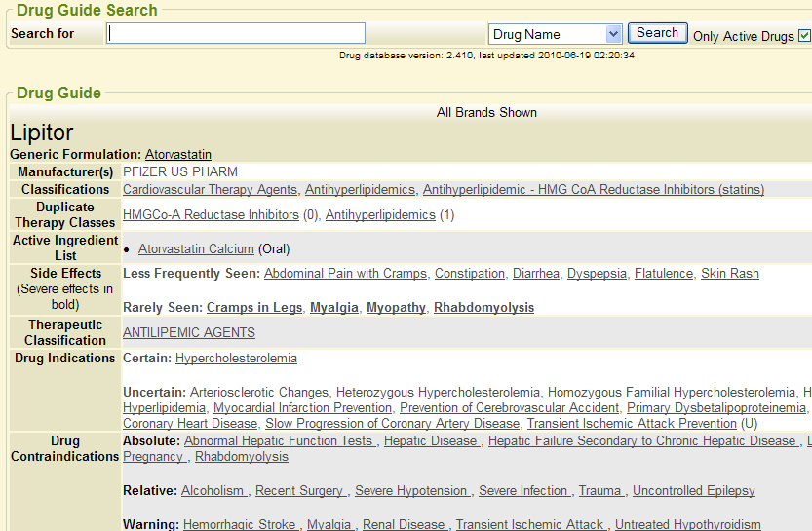Open the Atorvastatin generic formulation link

pyautogui.click(x=178, y=154)
